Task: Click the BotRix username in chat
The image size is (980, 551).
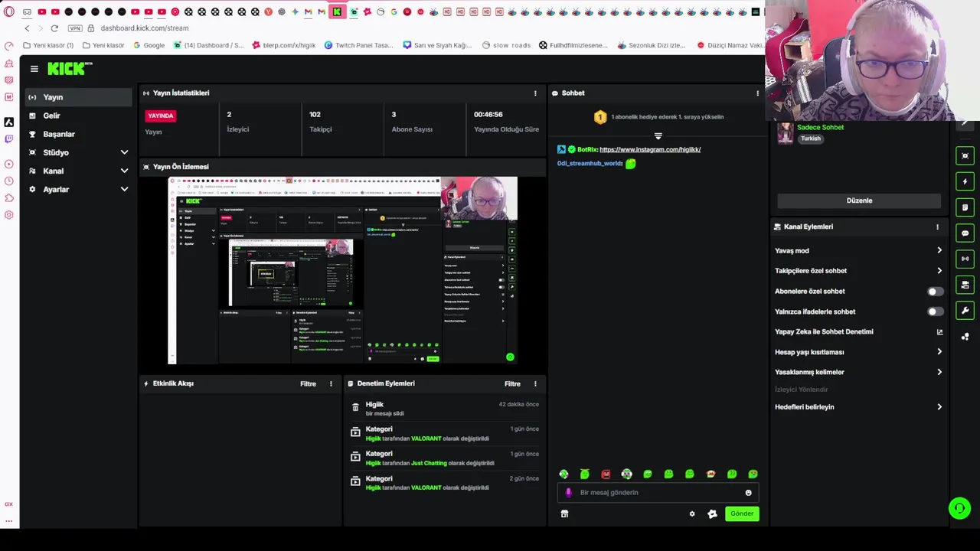Action: 586,150
